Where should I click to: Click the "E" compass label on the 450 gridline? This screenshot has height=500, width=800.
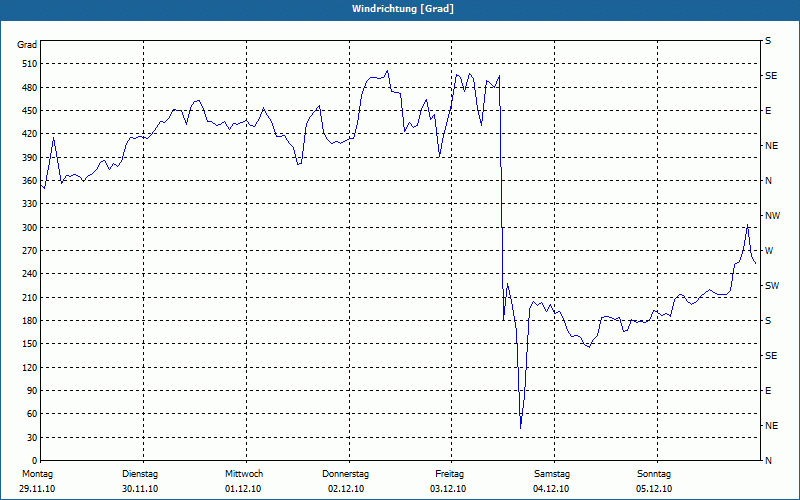click(x=768, y=111)
